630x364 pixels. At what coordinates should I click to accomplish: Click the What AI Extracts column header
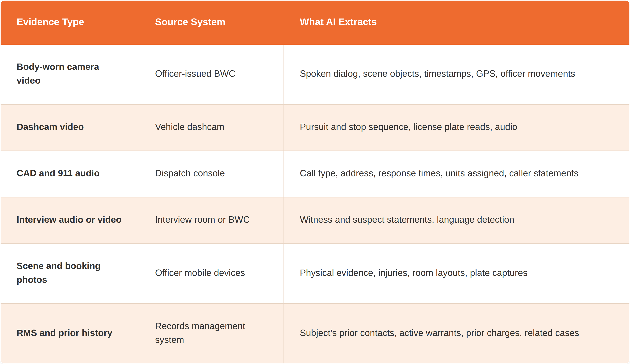pos(338,22)
